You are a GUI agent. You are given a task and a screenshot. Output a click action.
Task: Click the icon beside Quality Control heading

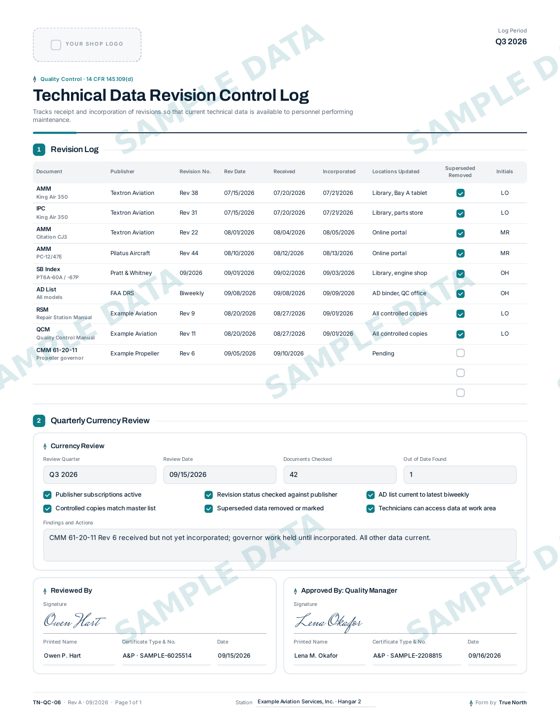35,79
